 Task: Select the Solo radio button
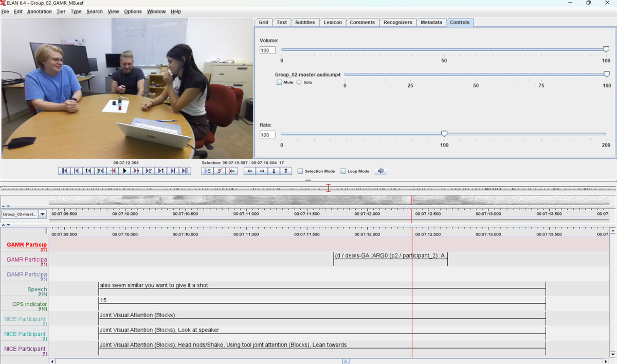coord(299,82)
